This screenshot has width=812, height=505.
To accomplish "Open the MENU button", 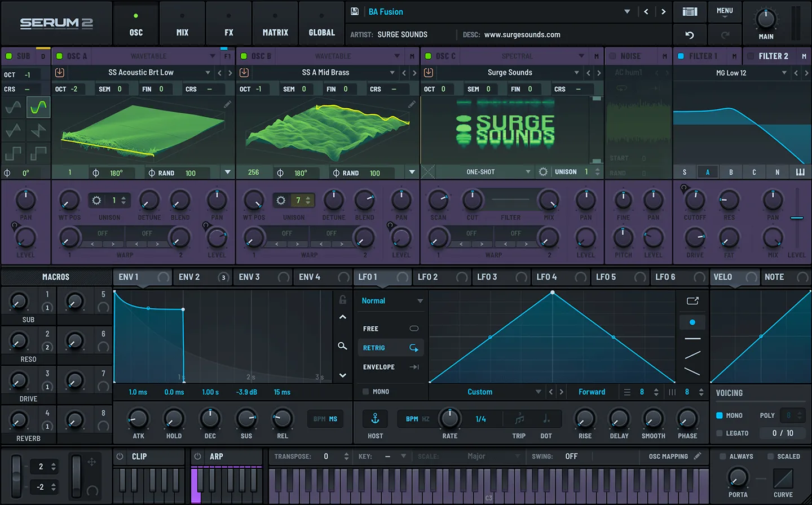I will [725, 12].
